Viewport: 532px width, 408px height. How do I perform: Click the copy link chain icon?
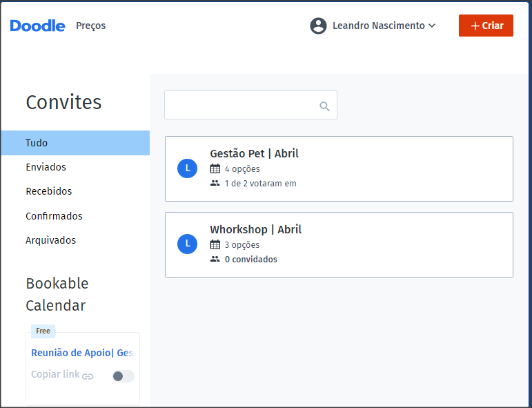(x=88, y=376)
